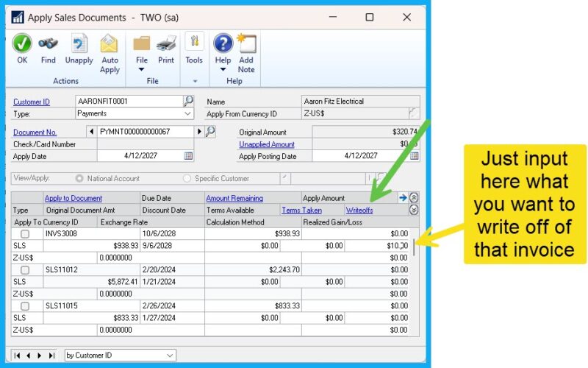The width and height of the screenshot is (588, 368).
Task: Click the Auto Apply envelope icon
Action: [110, 43]
